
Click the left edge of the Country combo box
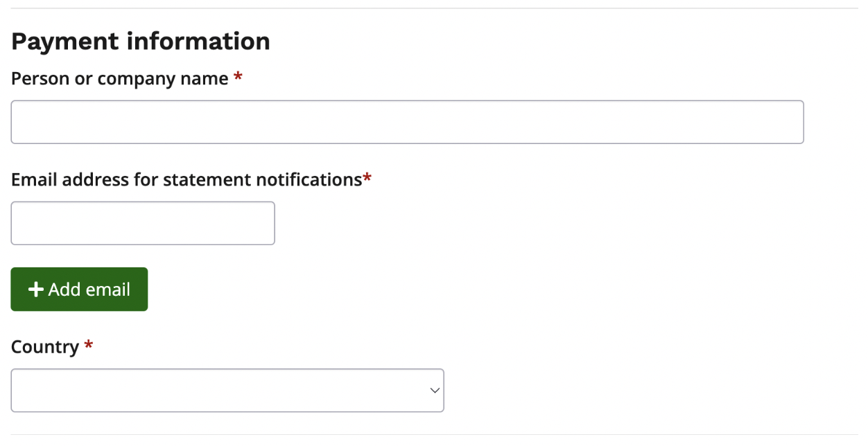(17, 391)
